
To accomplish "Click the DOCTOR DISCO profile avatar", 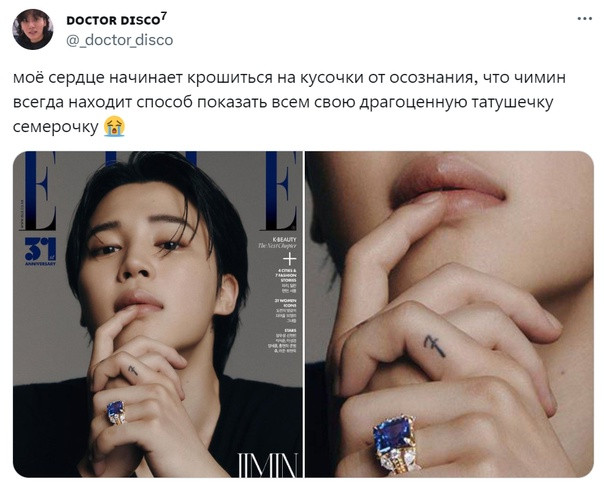I will (33, 29).
